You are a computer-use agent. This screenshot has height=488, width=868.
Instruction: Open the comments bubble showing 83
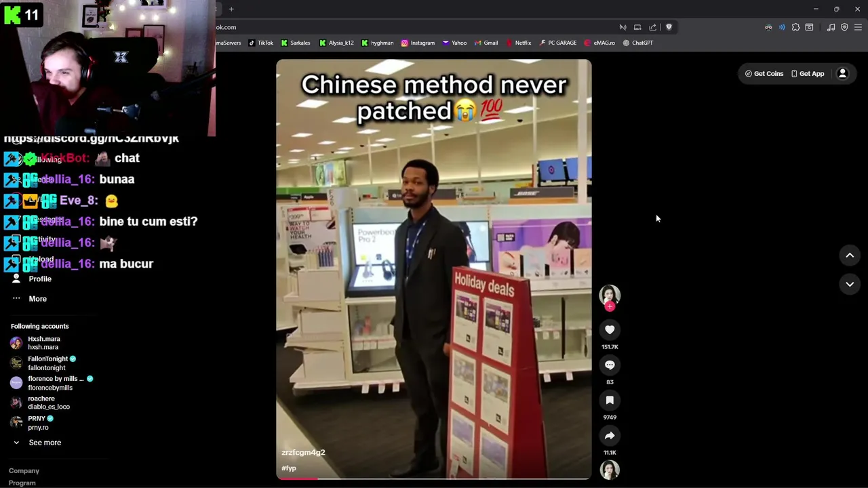[x=610, y=365]
